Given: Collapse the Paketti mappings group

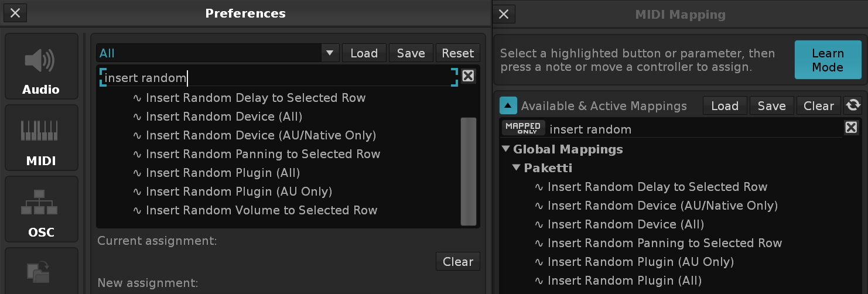Looking at the screenshot, I should 517,168.
